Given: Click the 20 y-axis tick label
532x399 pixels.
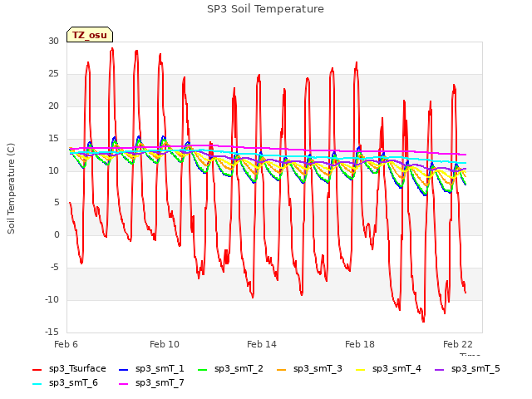Looking at the screenshot, I should tap(53, 106).
